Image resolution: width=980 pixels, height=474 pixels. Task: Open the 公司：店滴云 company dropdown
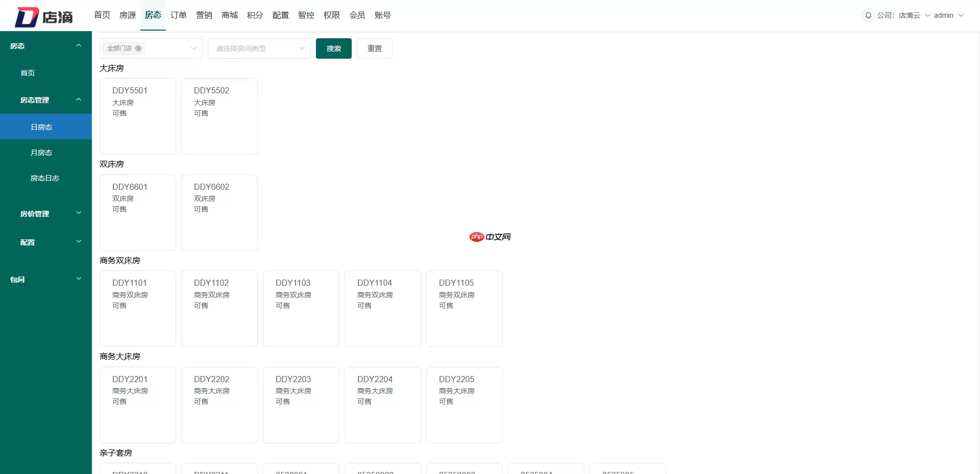click(x=903, y=15)
